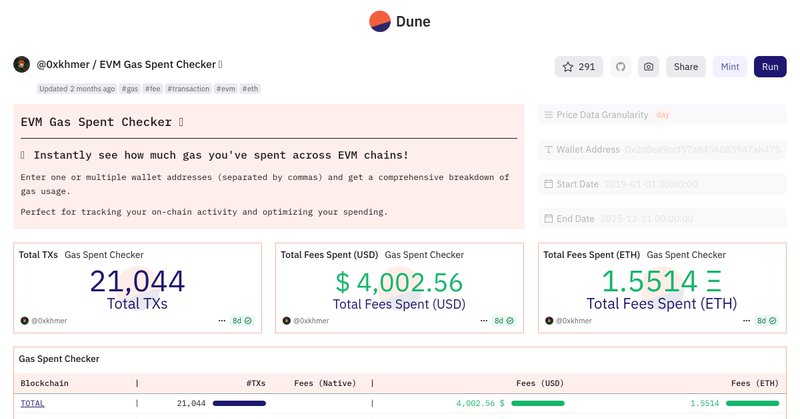This screenshot has height=419, width=800.
Task: Click the Total TXs card title
Action: pos(38,255)
